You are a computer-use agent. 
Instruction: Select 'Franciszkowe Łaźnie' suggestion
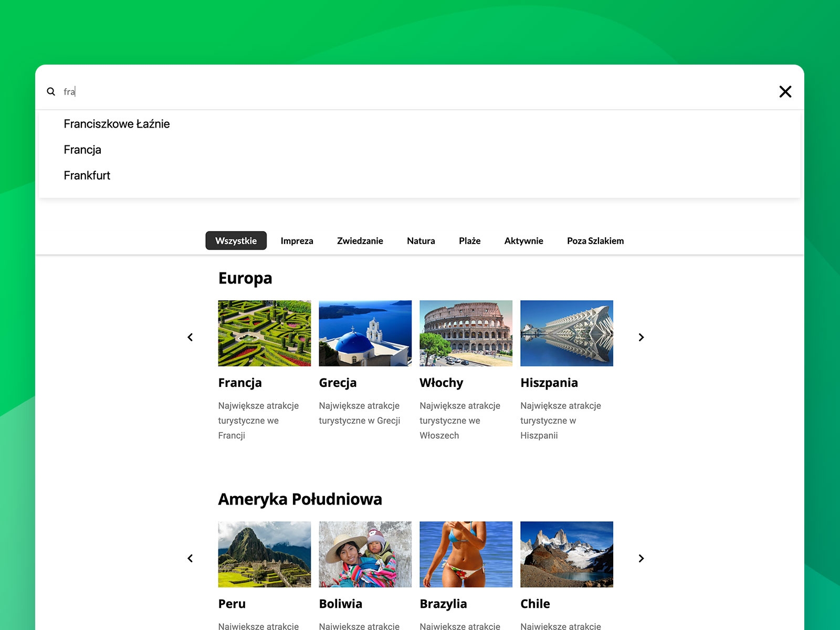click(117, 124)
